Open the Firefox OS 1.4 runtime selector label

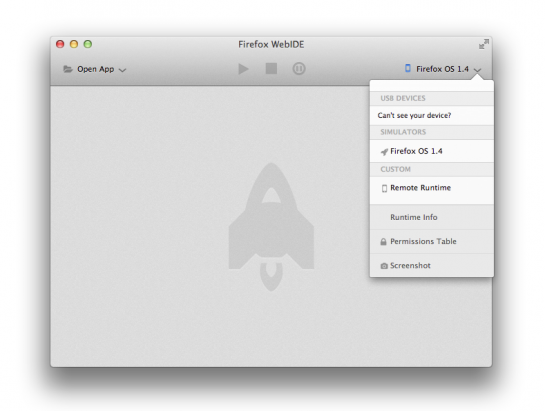tap(442, 69)
